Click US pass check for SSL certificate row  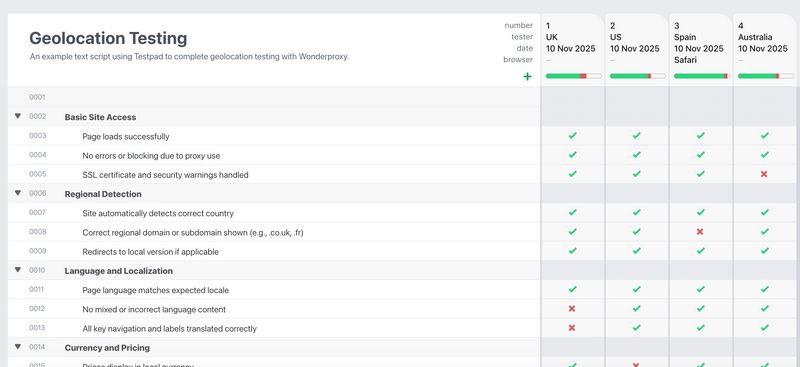pyautogui.click(x=636, y=174)
